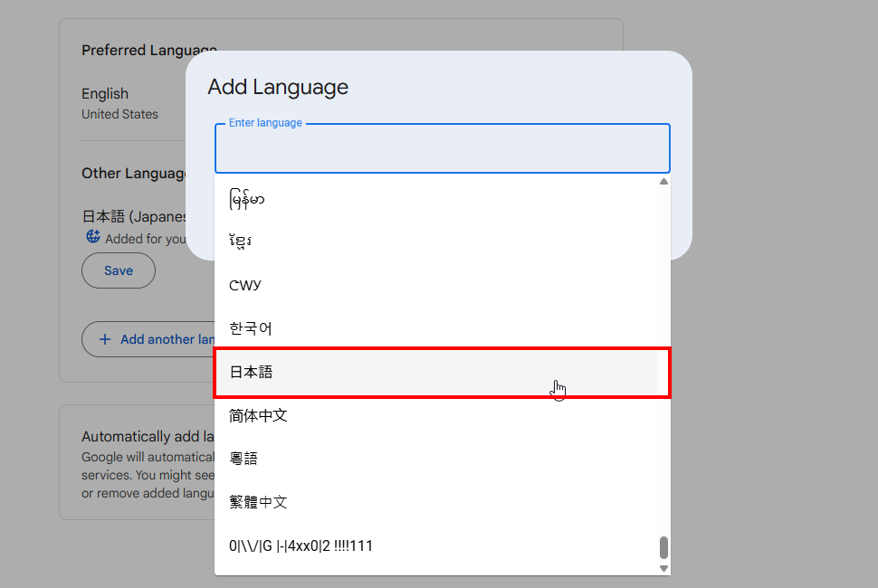This screenshot has width=878, height=588.
Task: Click the plus icon on Add another language
Action: [x=105, y=339]
